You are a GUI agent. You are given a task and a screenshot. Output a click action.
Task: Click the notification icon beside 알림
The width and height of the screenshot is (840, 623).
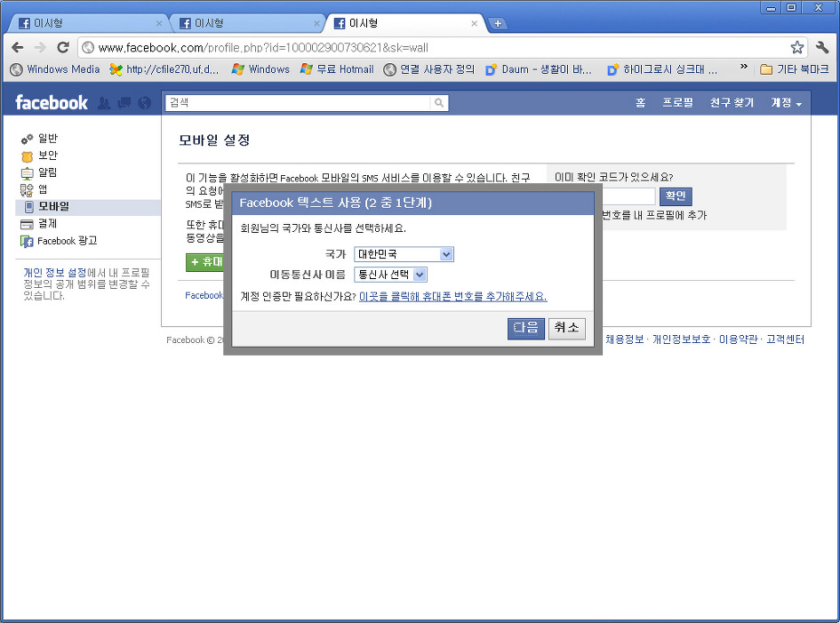27,173
